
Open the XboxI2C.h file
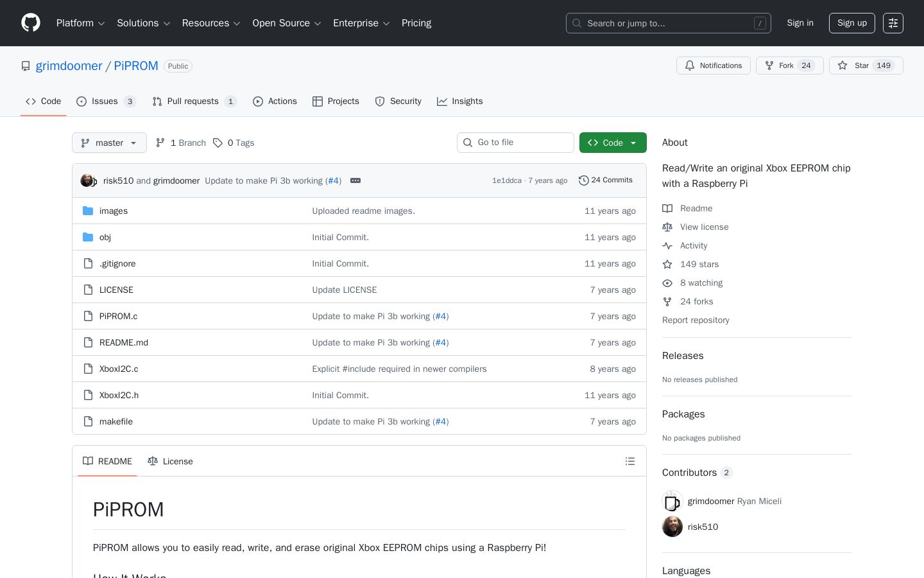pyautogui.click(x=119, y=395)
